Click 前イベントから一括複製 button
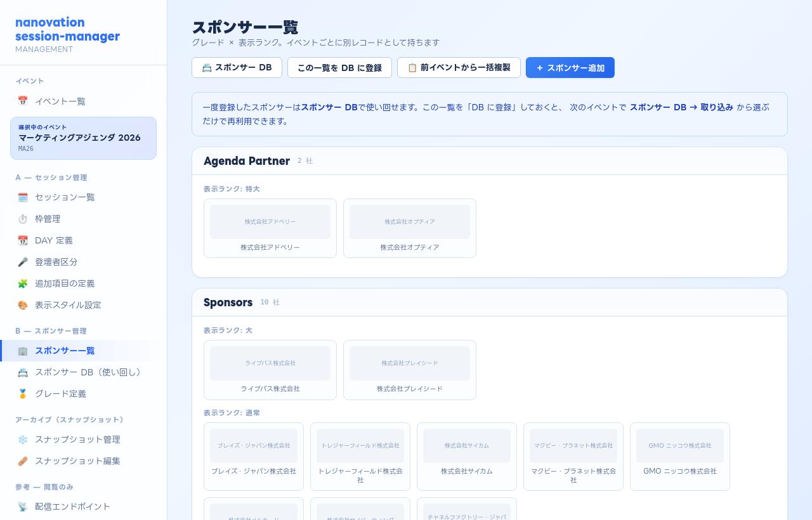Image resolution: width=812 pixels, height=520 pixels. (x=459, y=68)
